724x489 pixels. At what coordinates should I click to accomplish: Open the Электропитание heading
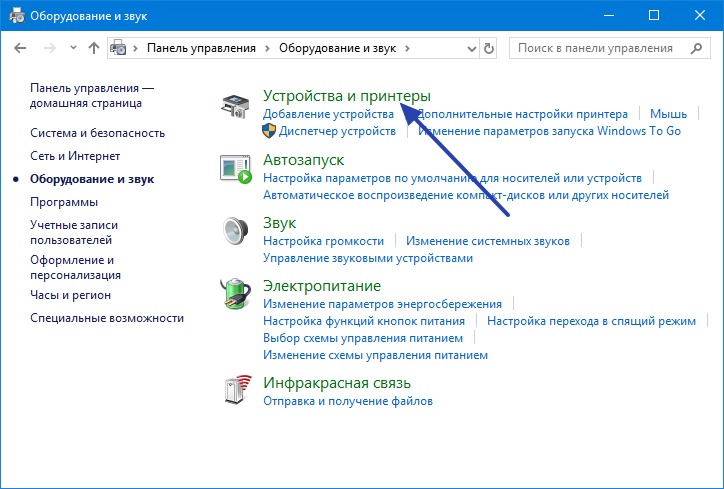[x=322, y=286]
